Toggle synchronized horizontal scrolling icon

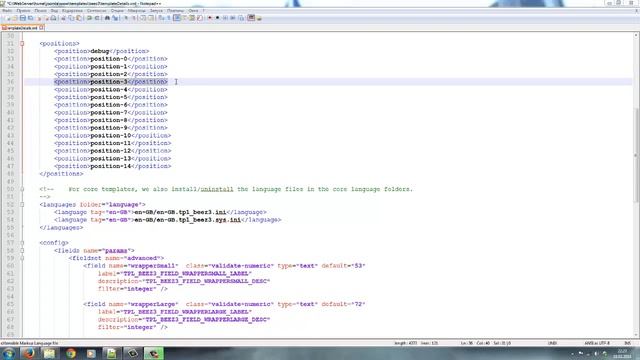click(x=151, y=18)
